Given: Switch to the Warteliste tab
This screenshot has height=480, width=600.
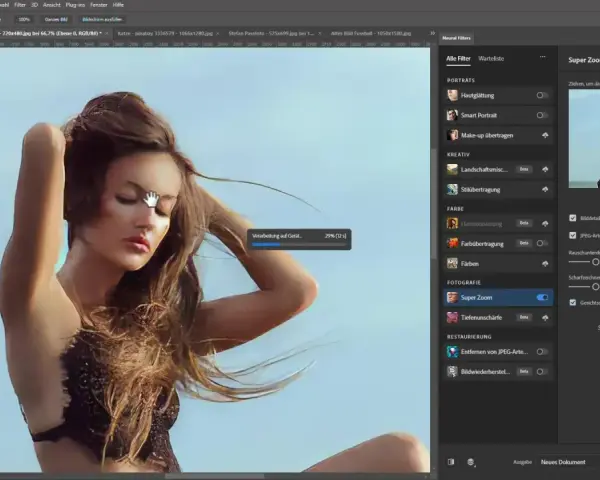Looking at the screenshot, I should click(491, 59).
